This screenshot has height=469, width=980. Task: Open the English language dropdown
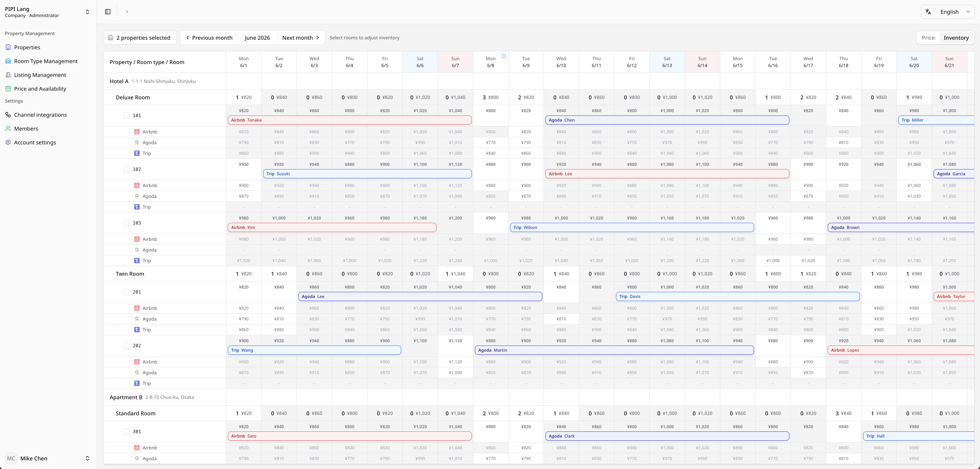click(x=947, y=12)
